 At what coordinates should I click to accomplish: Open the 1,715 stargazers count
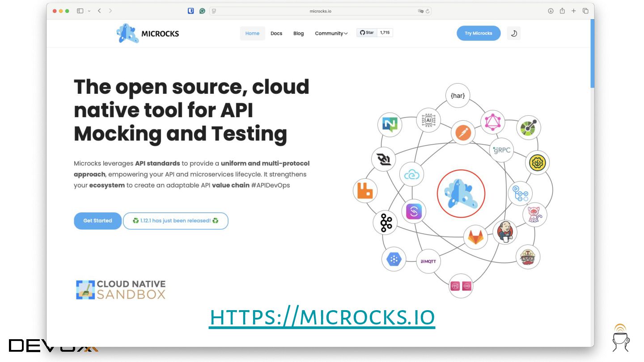(x=385, y=33)
